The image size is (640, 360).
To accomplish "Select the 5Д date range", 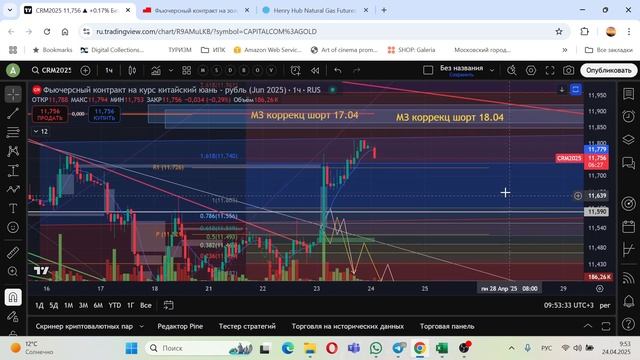I will (53, 305).
